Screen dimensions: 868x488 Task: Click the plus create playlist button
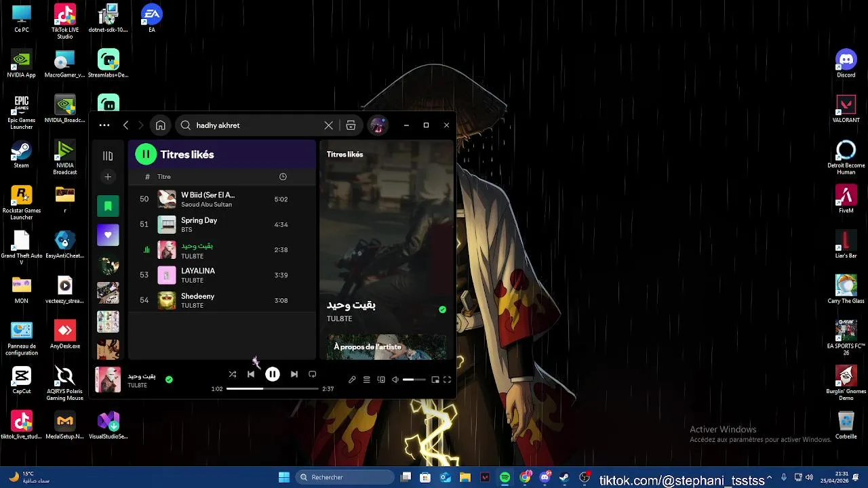tap(107, 177)
